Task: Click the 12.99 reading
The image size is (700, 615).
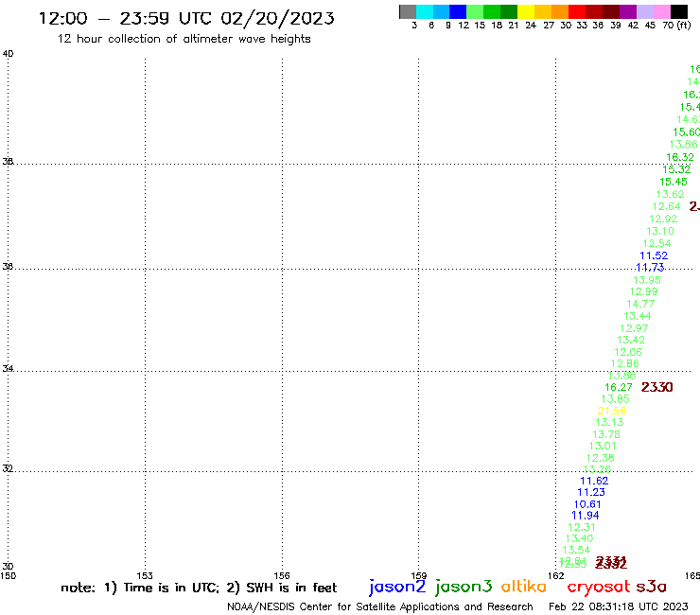Action: [x=643, y=291]
